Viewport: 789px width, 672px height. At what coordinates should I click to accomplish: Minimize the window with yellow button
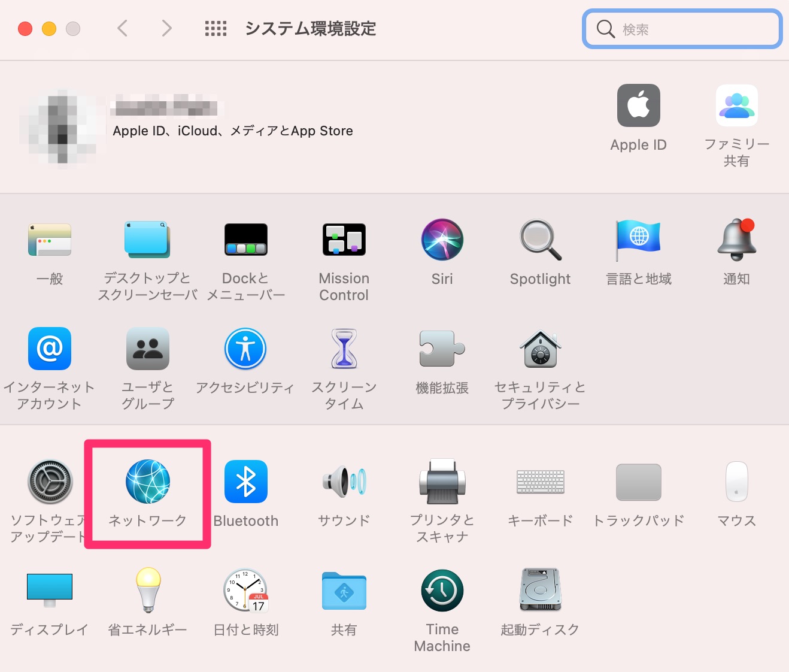pos(49,29)
